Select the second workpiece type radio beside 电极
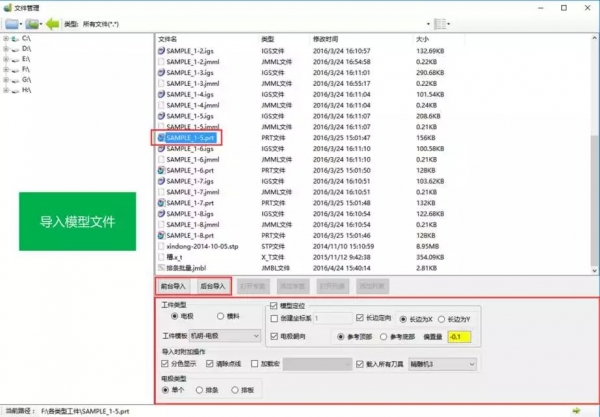This screenshot has width=600, height=417. [220, 316]
